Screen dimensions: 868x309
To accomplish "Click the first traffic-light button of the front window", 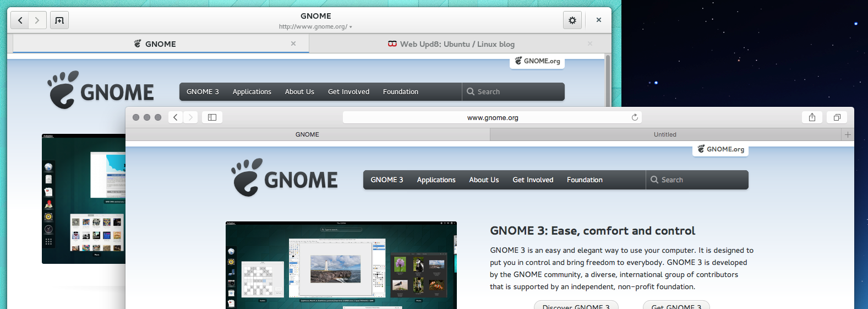I will 136,117.
